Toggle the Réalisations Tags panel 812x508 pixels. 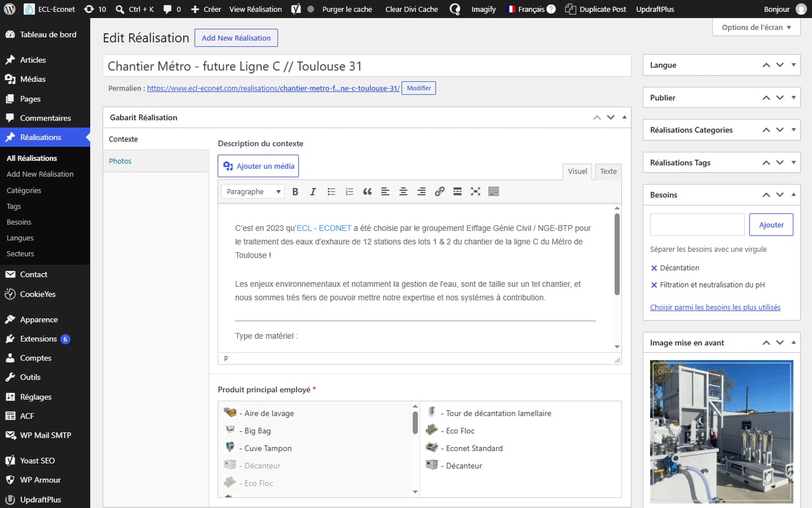(793, 163)
